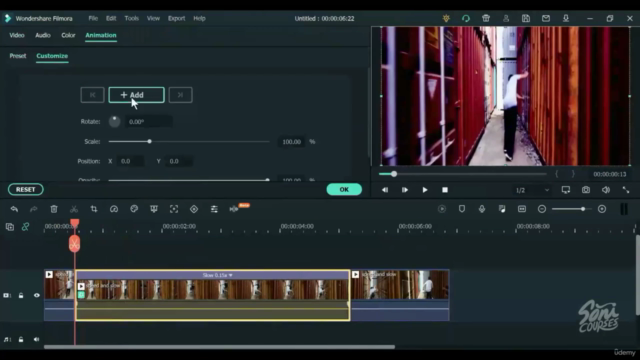Click the Rotate value field
This screenshot has height=360, width=640.
(149, 122)
